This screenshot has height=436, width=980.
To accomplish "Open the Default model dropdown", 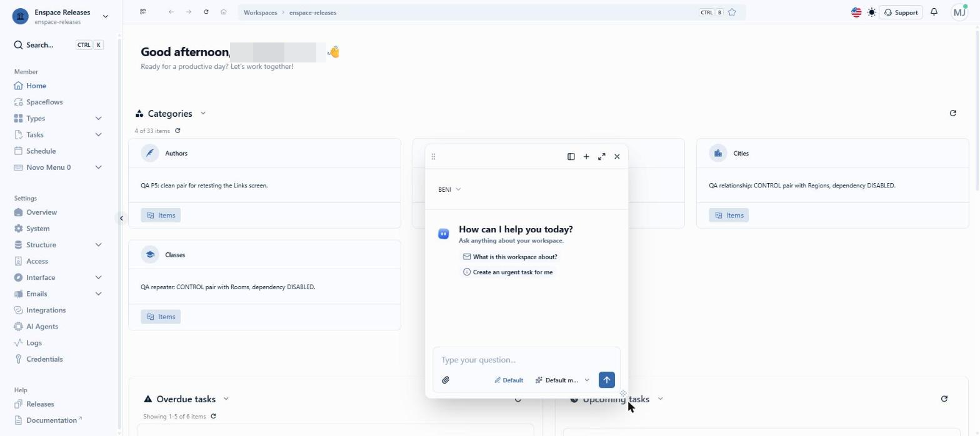I will [562, 380].
